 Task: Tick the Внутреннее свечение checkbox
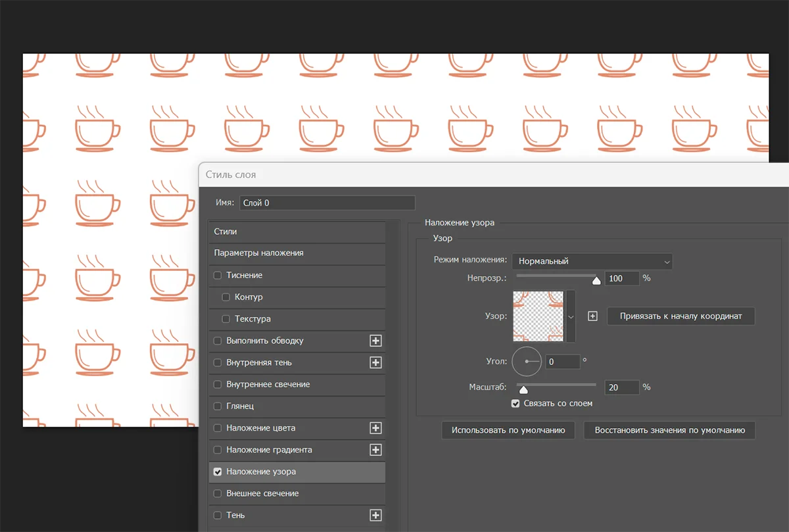[218, 384]
